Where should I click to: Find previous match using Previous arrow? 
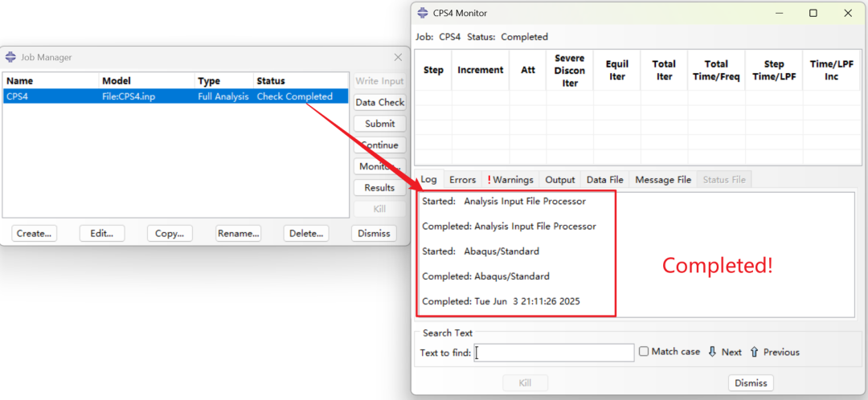point(775,352)
